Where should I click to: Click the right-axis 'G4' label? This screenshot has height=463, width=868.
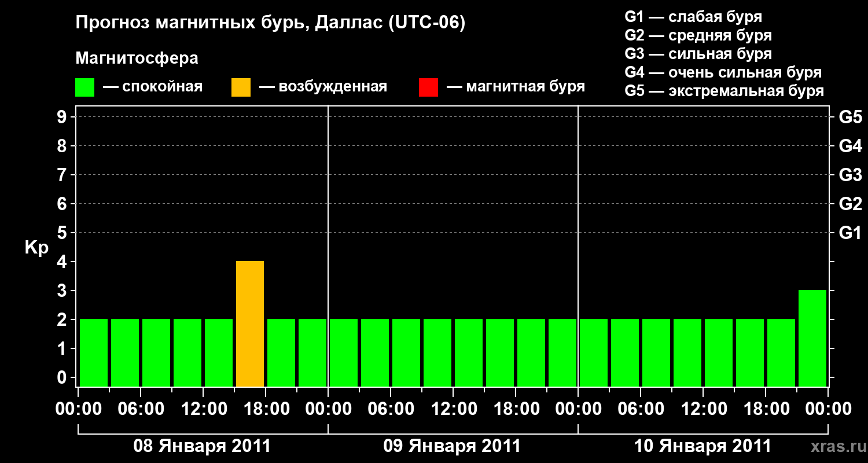(850, 146)
